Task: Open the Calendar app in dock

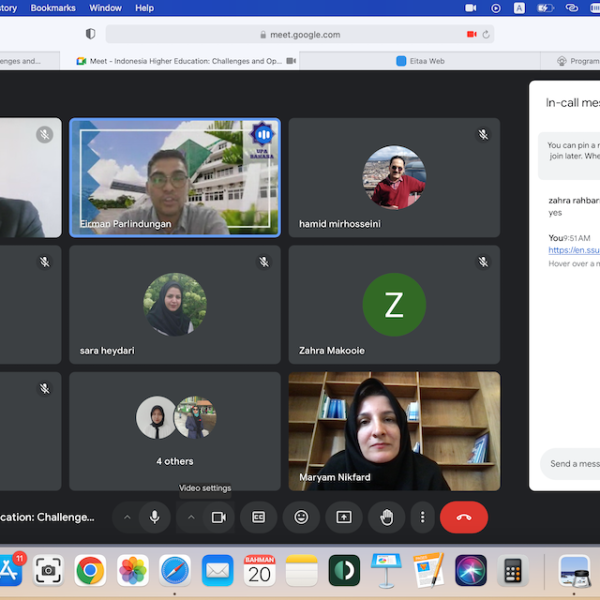Action: point(259,570)
